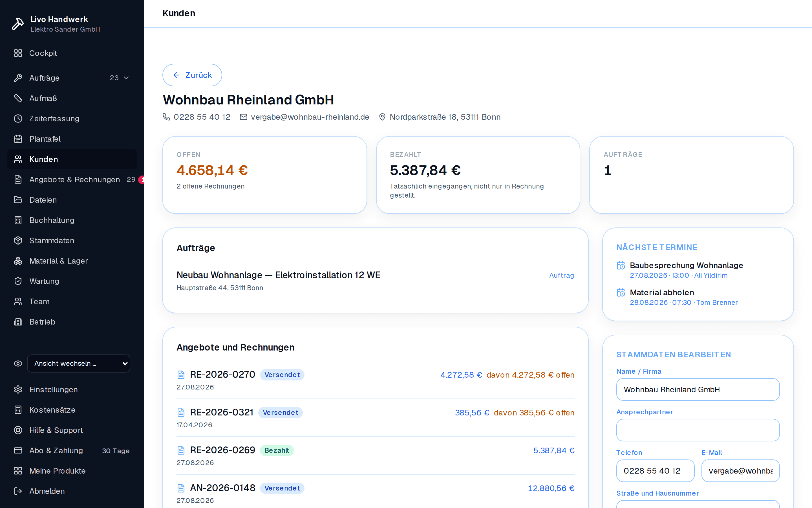Click the Bezahlt 5.387,84 € card amount

pyautogui.click(x=425, y=170)
